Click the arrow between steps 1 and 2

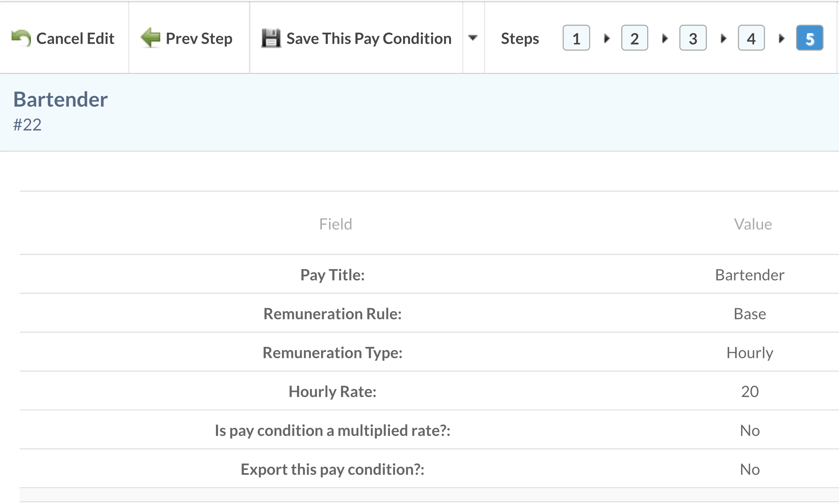click(x=607, y=38)
